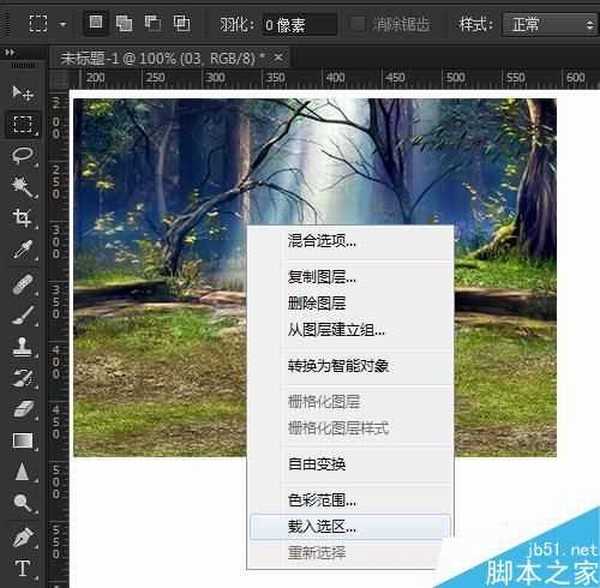Viewport: 600px width, 588px height.
Task: Close the 未标题-1 document tab
Action: [279, 58]
